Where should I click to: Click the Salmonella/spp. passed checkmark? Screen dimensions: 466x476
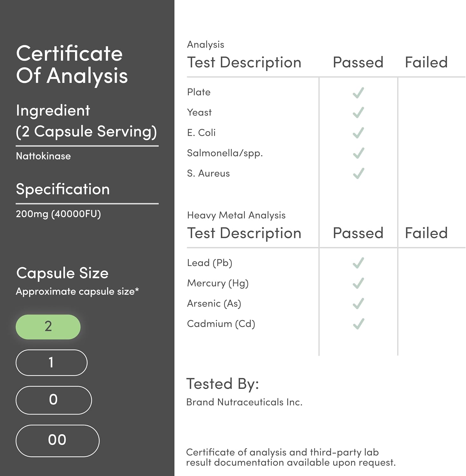[x=358, y=153]
